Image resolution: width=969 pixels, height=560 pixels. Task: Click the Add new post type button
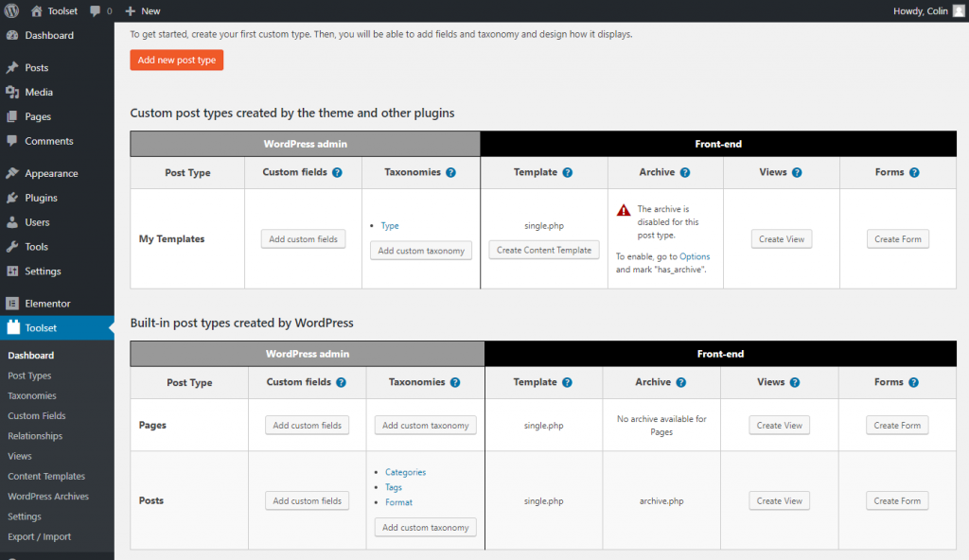pos(177,61)
